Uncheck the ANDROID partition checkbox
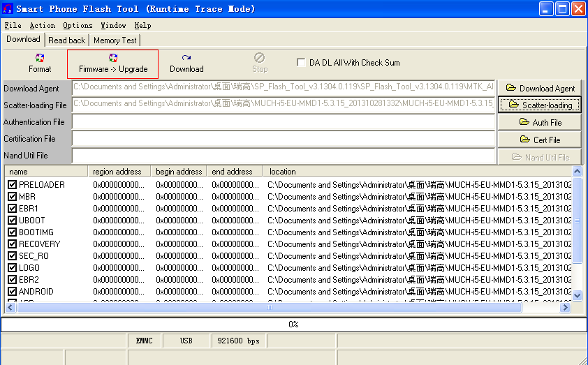588x365 pixels. tap(12, 292)
